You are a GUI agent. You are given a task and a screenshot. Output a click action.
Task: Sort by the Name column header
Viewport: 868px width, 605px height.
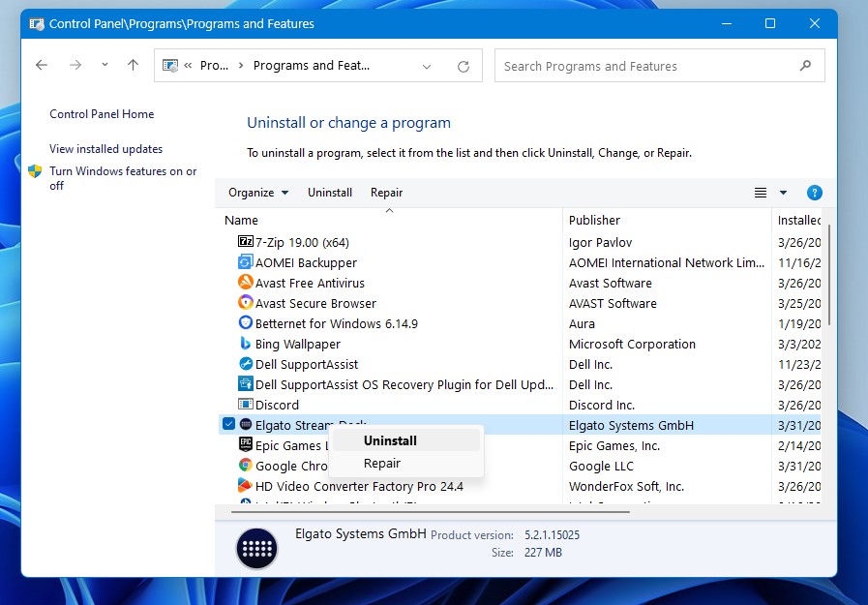point(389,220)
